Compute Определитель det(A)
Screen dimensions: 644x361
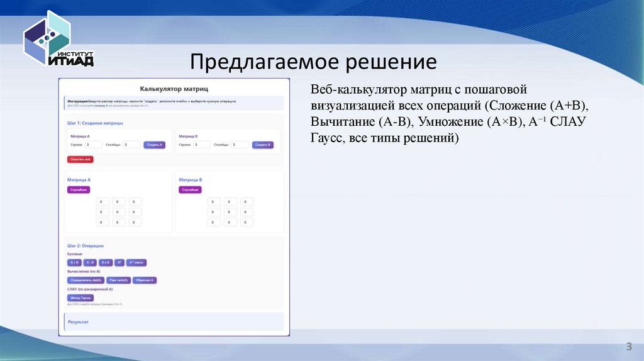[x=86, y=280]
